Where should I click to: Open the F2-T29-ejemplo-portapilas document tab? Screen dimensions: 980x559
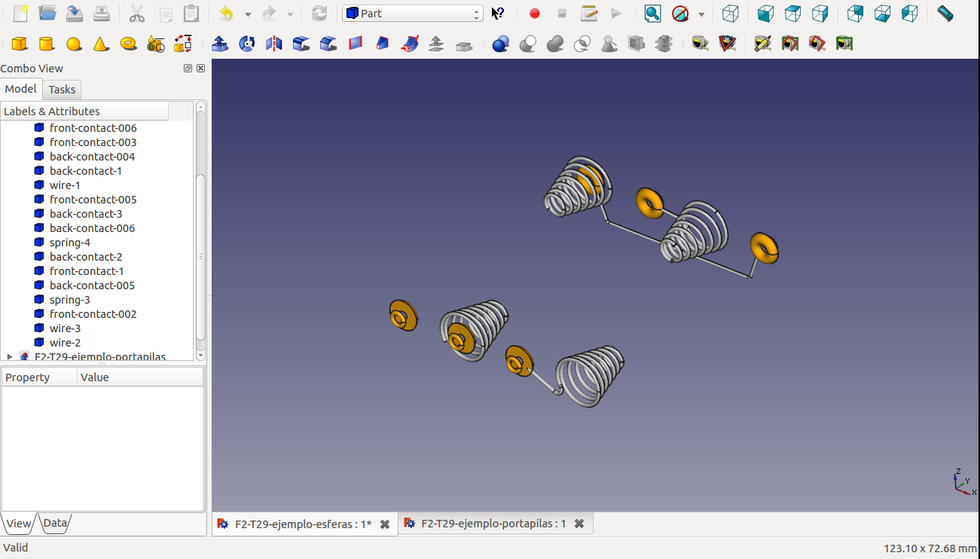click(493, 524)
